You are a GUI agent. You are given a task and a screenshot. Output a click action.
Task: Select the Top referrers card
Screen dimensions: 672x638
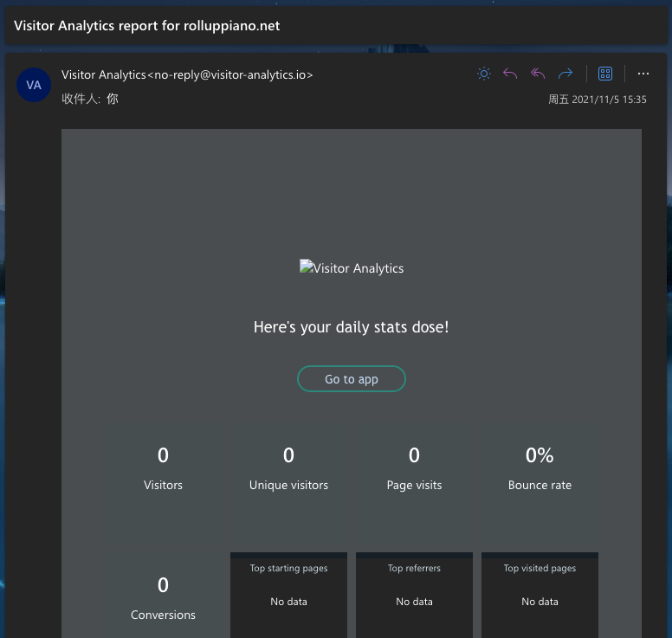pyautogui.click(x=414, y=596)
